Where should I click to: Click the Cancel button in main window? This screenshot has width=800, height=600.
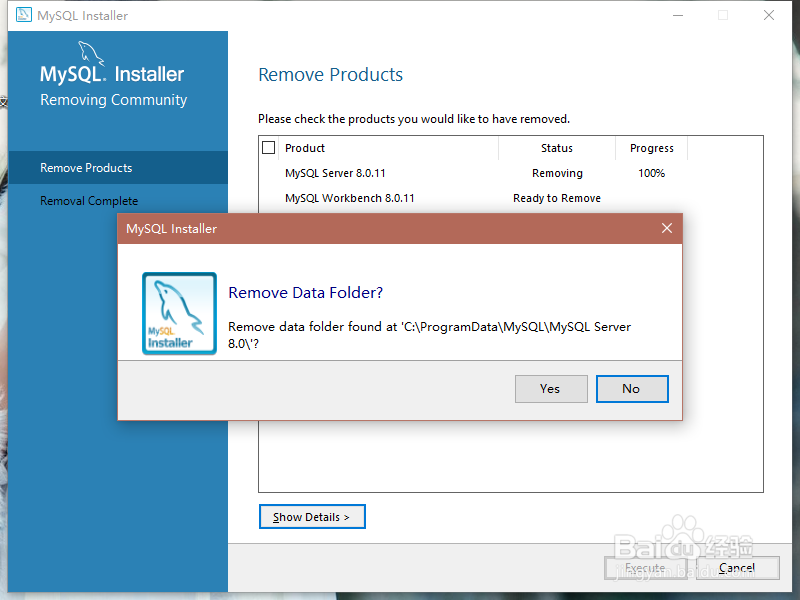(738, 568)
